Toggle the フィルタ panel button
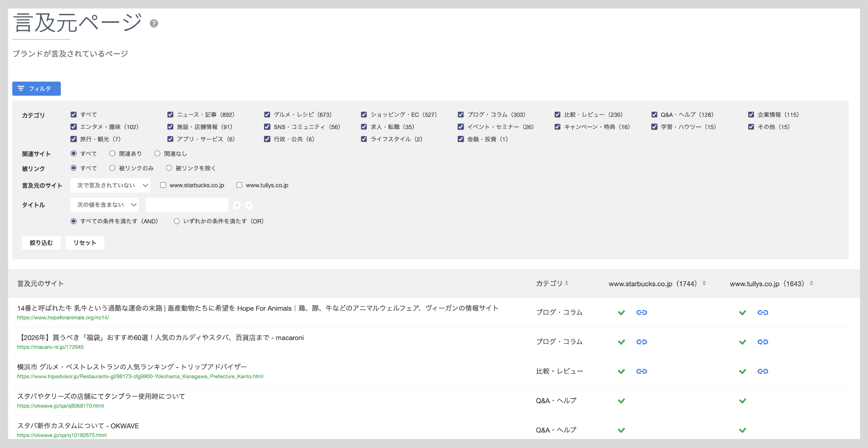Viewport: 868px width, 448px height. 36,89
